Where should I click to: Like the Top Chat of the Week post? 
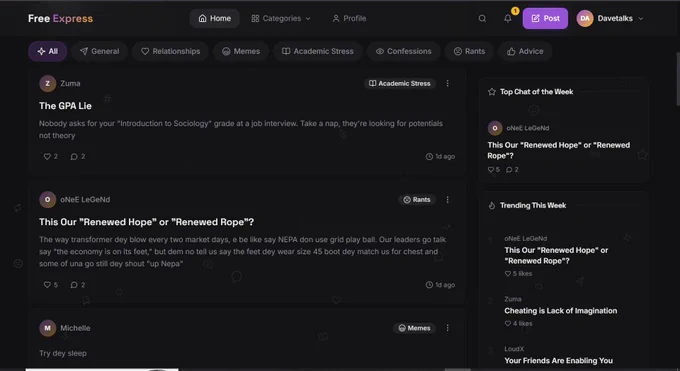(491, 169)
